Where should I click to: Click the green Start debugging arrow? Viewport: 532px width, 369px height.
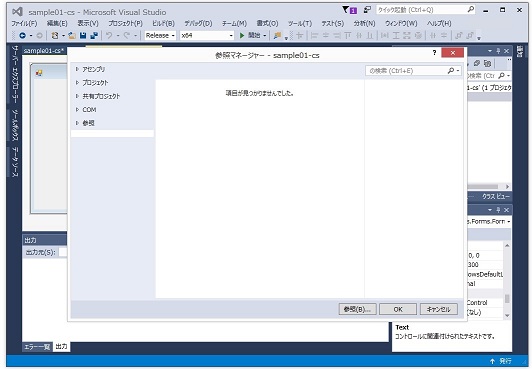click(x=242, y=35)
